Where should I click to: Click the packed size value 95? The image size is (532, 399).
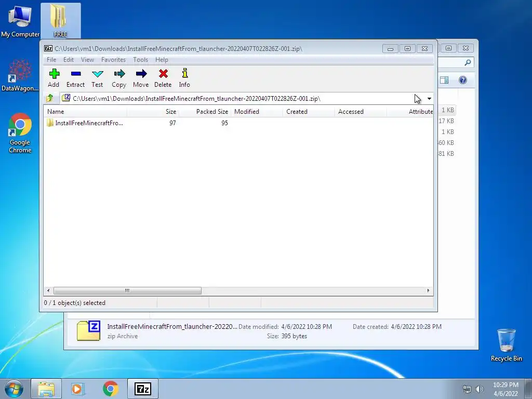(x=224, y=123)
